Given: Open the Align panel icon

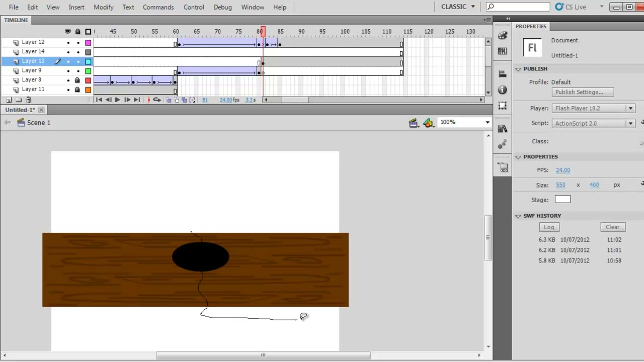Looking at the screenshot, I should pyautogui.click(x=502, y=74).
